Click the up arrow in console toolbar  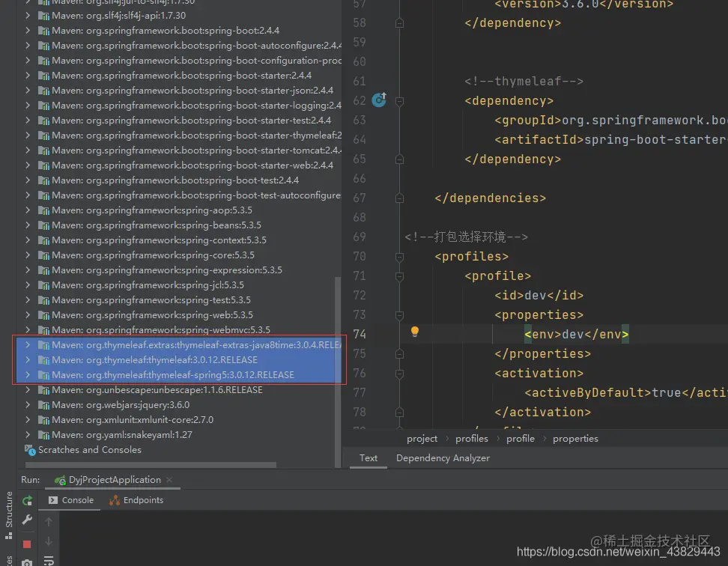pos(49,522)
